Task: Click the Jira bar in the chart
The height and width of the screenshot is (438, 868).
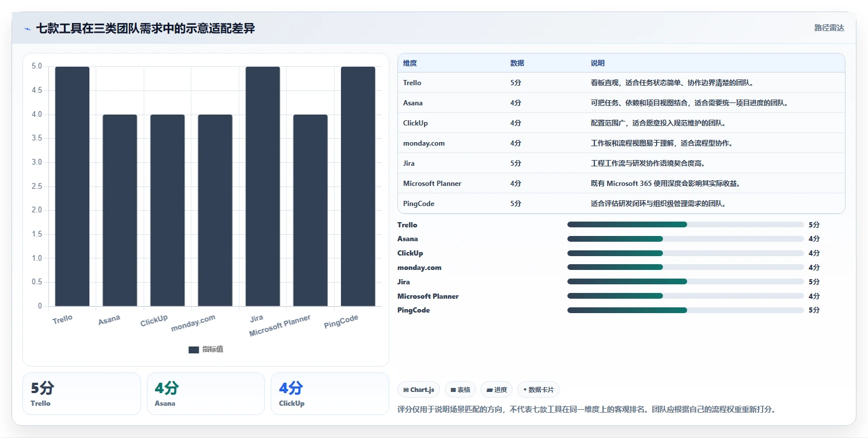Action: pos(263,186)
